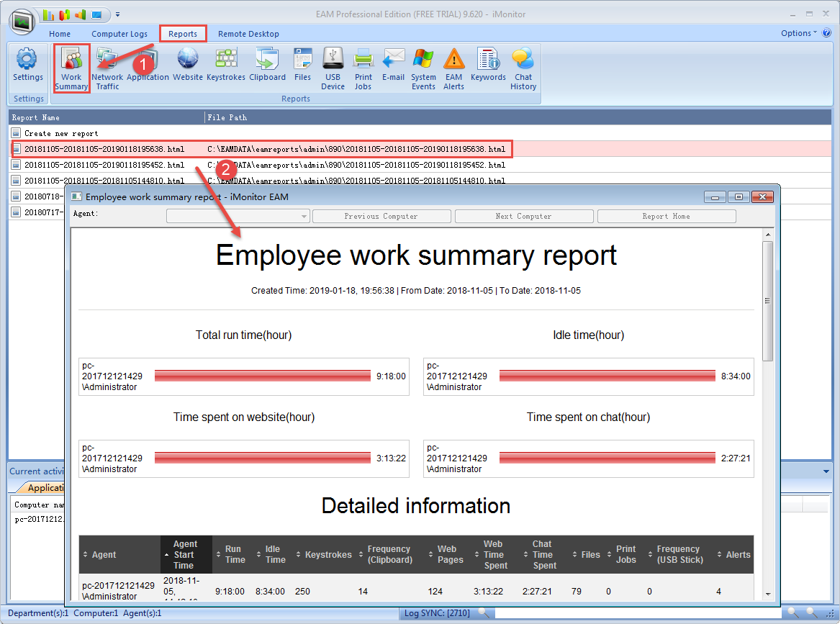Click the File Path column header
Viewport: 840px width, 624px height.
click(x=518, y=117)
